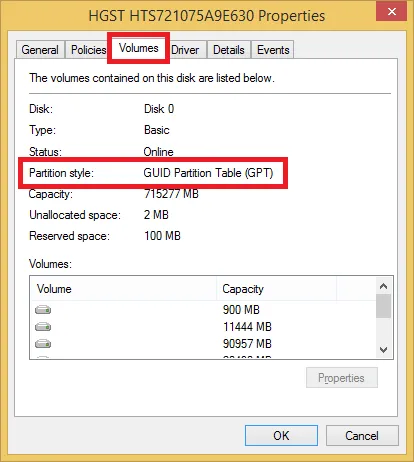The image size is (414, 462).
Task: Go to the Driver tab
Action: (185, 50)
